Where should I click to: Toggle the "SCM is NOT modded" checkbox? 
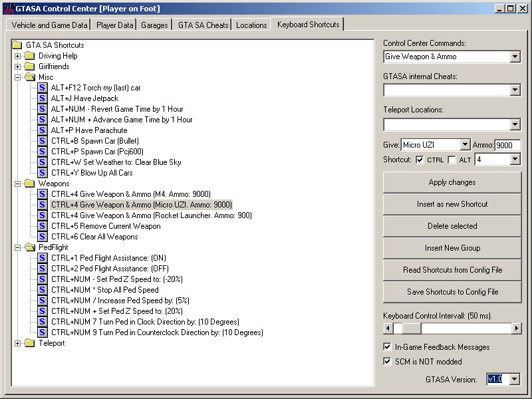point(387,361)
